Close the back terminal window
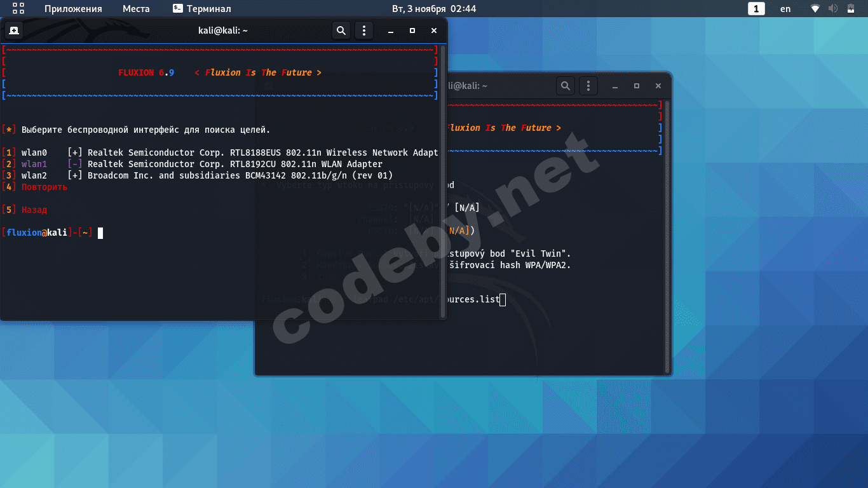868x488 pixels. click(658, 86)
